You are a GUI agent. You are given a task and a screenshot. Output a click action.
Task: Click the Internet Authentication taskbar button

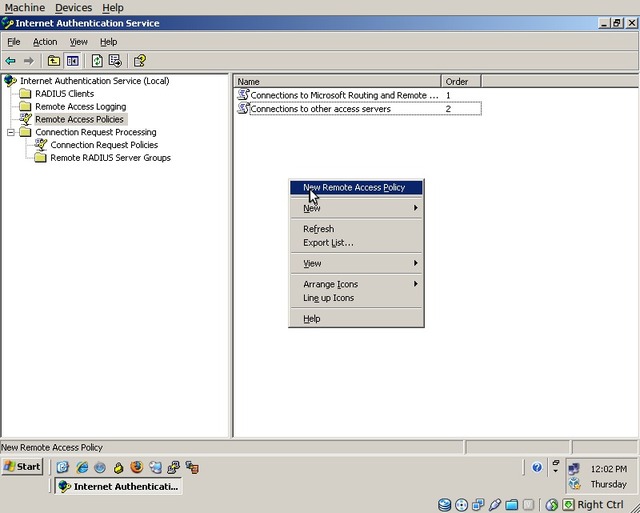tap(117, 486)
